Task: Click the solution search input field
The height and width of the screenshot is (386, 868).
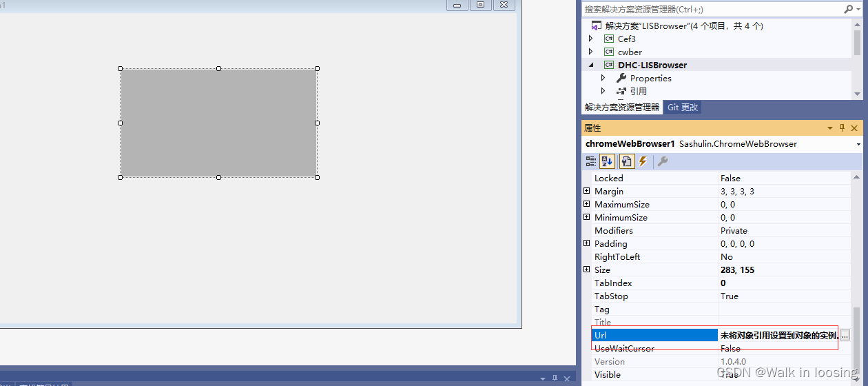Action: [710, 10]
